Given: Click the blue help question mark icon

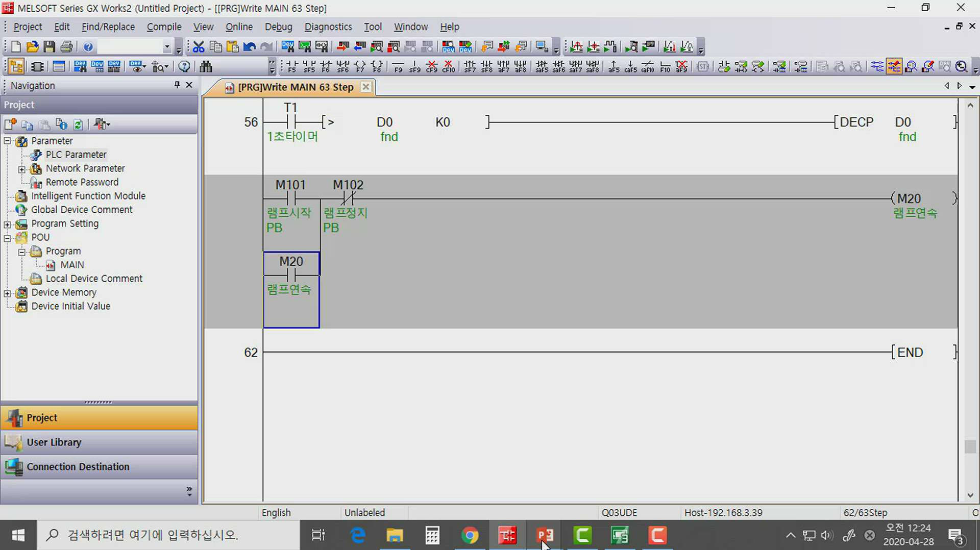Looking at the screenshot, I should tap(88, 47).
